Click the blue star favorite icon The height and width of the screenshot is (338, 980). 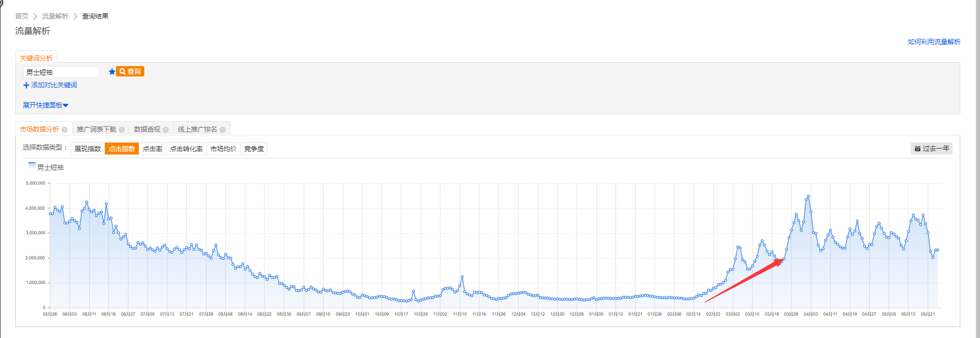tap(112, 72)
